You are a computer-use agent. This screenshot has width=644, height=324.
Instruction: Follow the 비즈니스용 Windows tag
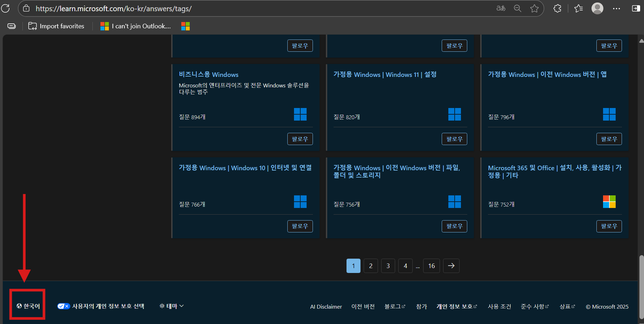(300, 139)
